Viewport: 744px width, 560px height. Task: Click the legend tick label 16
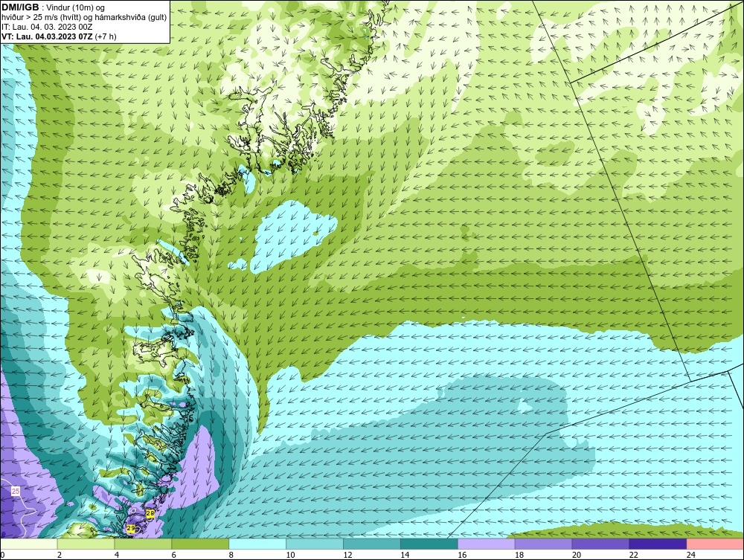[462, 555]
